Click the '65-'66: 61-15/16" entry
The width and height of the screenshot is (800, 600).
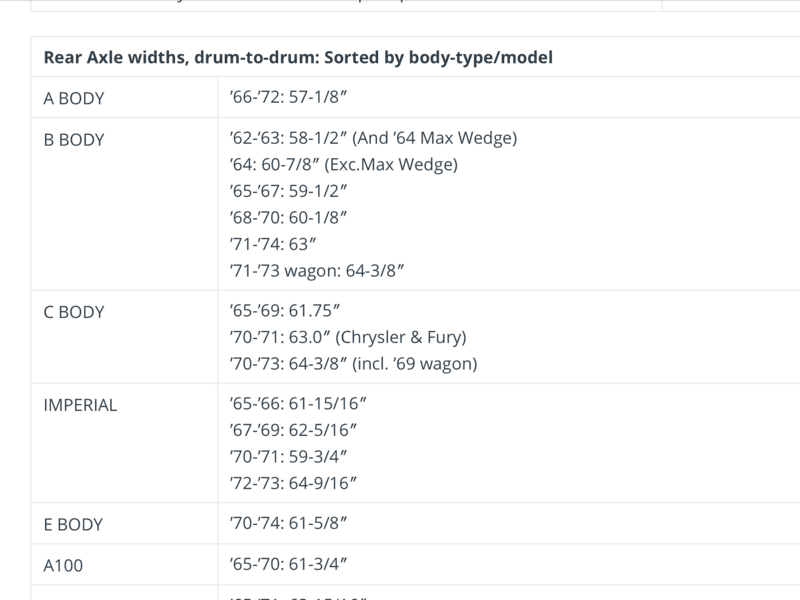coord(298,404)
